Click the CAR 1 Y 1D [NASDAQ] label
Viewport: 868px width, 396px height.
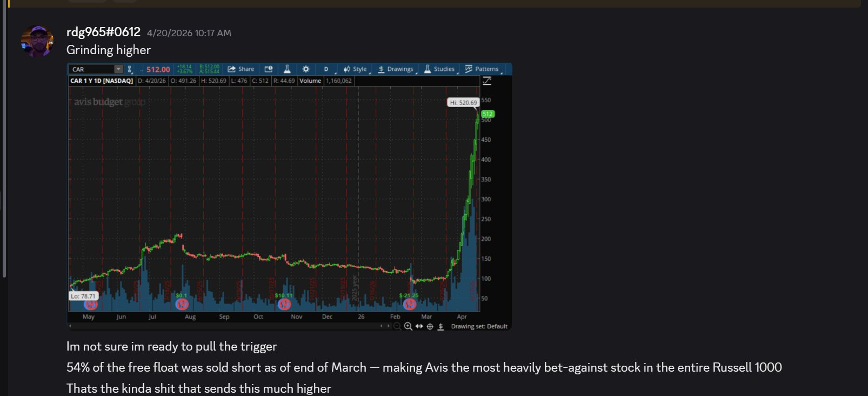coord(102,81)
